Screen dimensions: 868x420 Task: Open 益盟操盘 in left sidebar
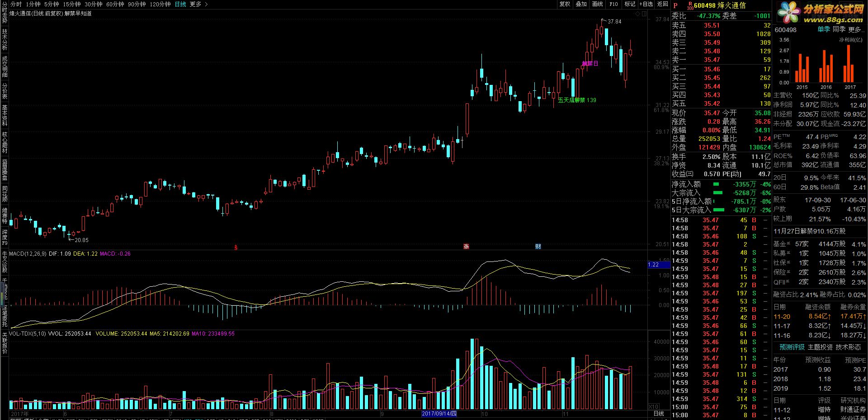[5, 169]
